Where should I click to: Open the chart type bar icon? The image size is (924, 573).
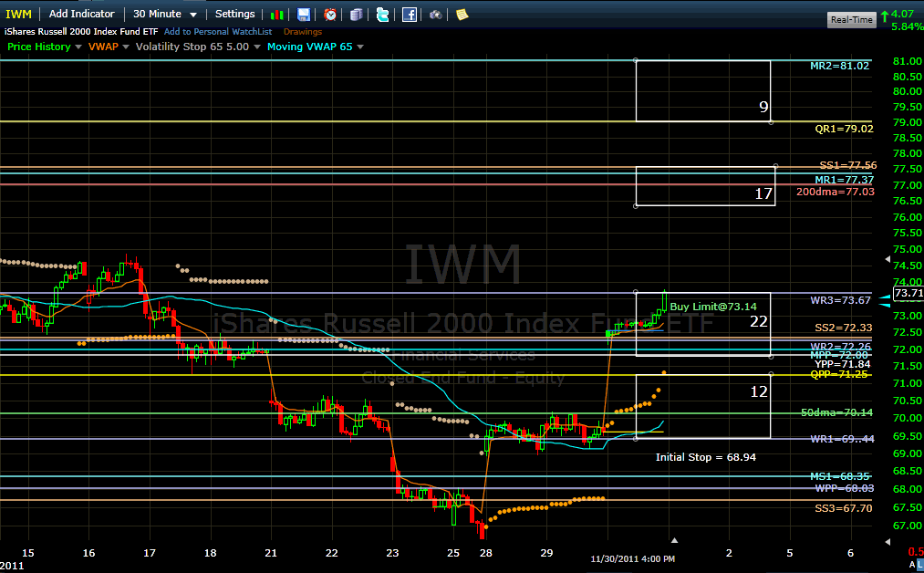[276, 15]
